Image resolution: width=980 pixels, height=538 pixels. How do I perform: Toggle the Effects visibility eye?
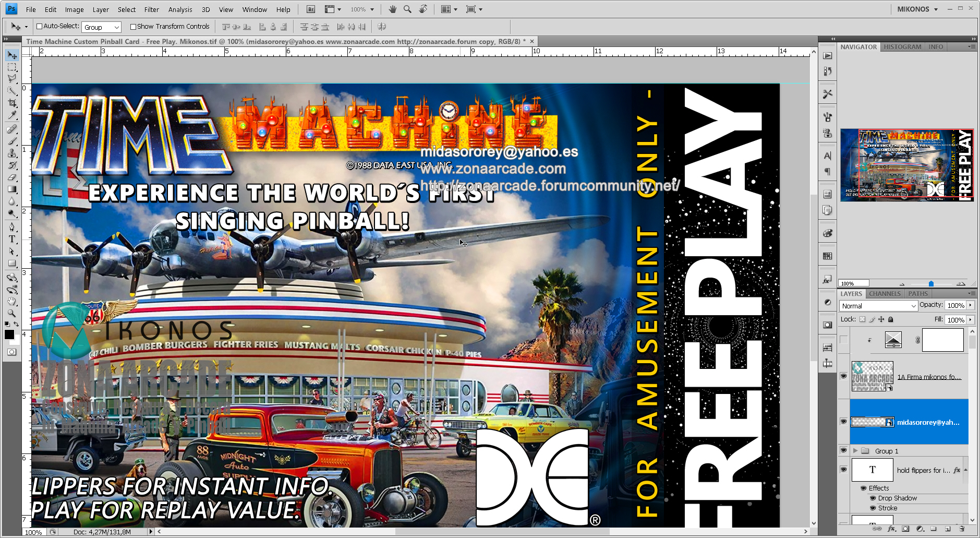863,488
